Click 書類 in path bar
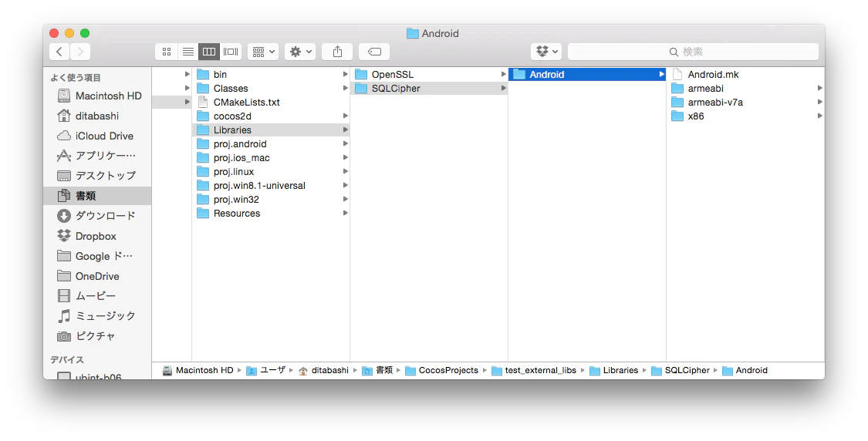 (x=377, y=370)
